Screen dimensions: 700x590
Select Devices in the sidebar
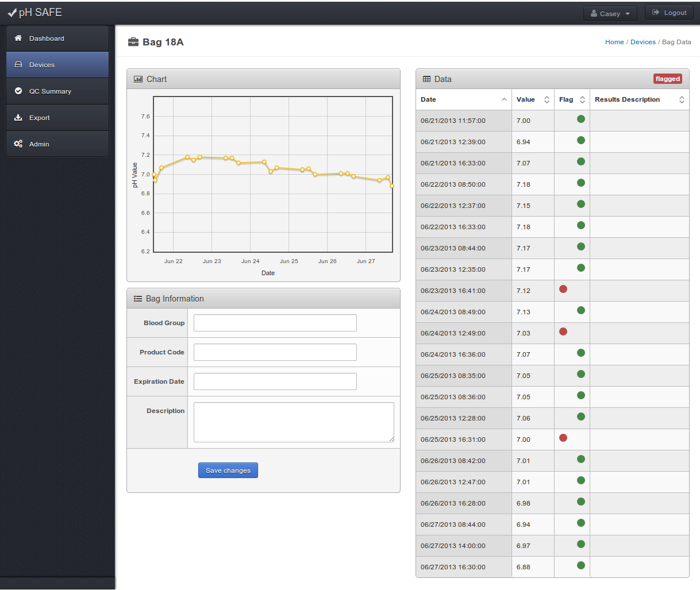click(57, 65)
